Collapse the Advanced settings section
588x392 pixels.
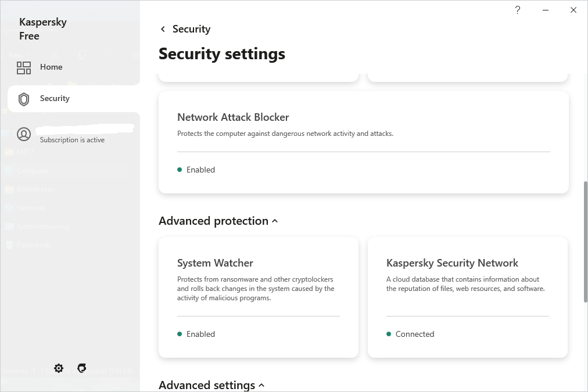pos(261,385)
